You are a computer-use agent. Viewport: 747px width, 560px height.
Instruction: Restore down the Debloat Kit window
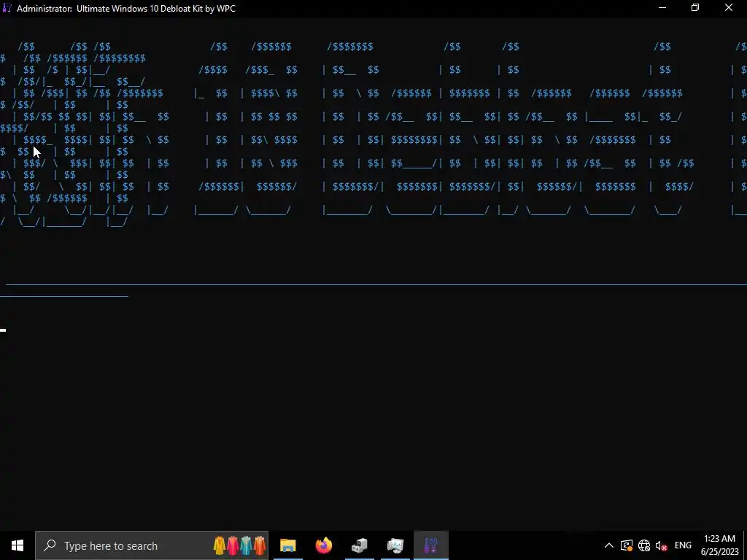(x=695, y=8)
